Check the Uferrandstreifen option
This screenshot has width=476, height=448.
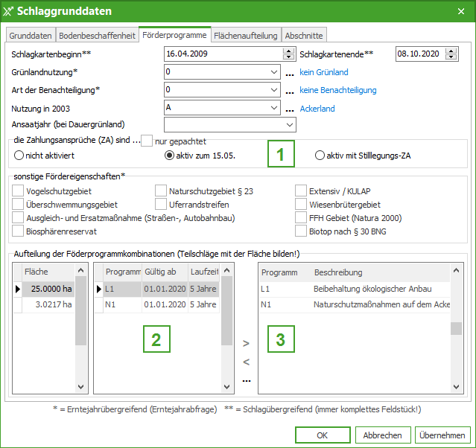click(161, 205)
